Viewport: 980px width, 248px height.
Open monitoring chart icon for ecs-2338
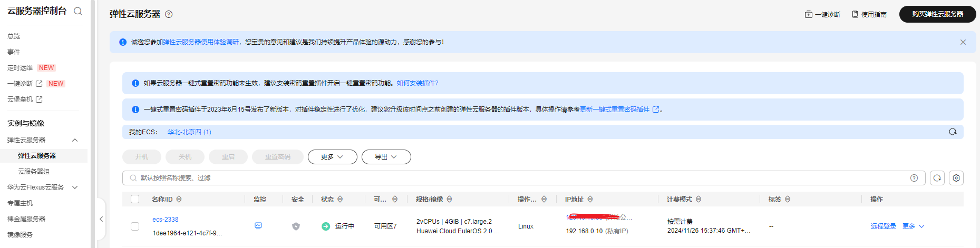pos(258,226)
